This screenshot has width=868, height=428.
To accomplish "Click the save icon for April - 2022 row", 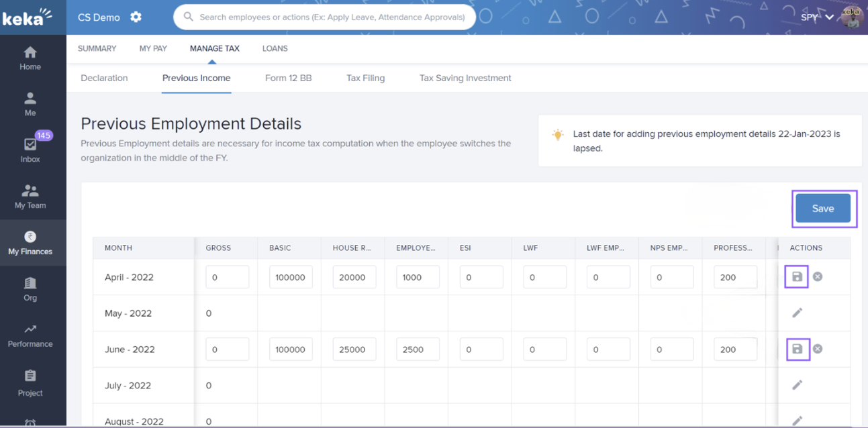I will pyautogui.click(x=797, y=277).
